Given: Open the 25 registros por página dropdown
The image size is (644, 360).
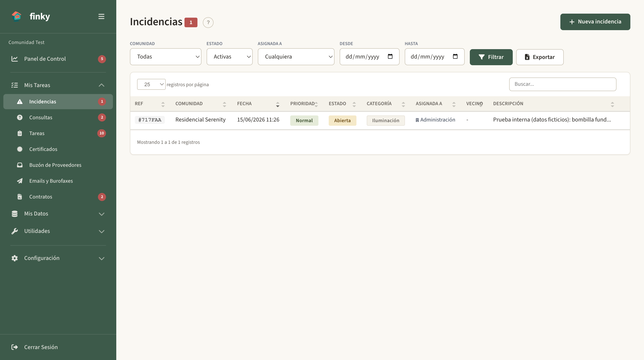Looking at the screenshot, I should click(x=151, y=84).
